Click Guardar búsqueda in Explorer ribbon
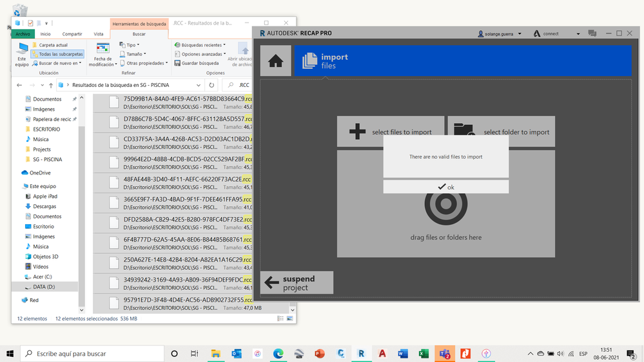The image size is (644, 362). point(197,63)
